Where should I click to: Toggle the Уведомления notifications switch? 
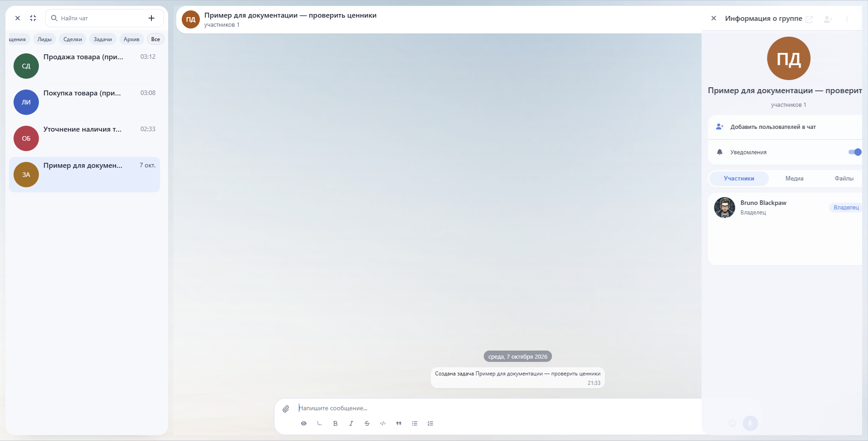pyautogui.click(x=855, y=152)
